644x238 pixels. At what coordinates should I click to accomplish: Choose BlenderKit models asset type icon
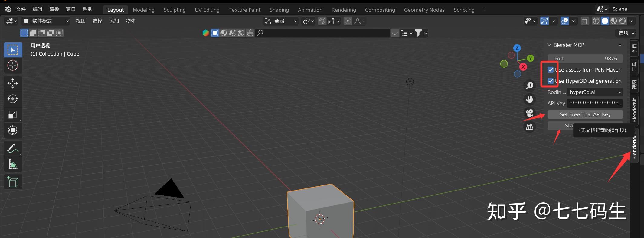click(215, 33)
